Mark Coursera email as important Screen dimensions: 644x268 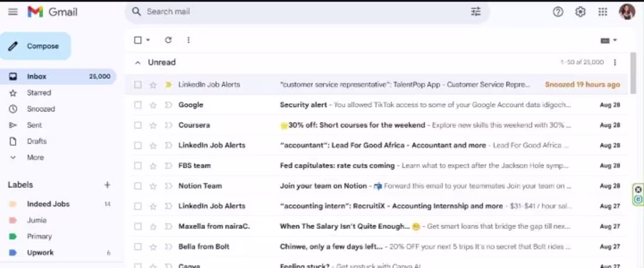[169, 125]
